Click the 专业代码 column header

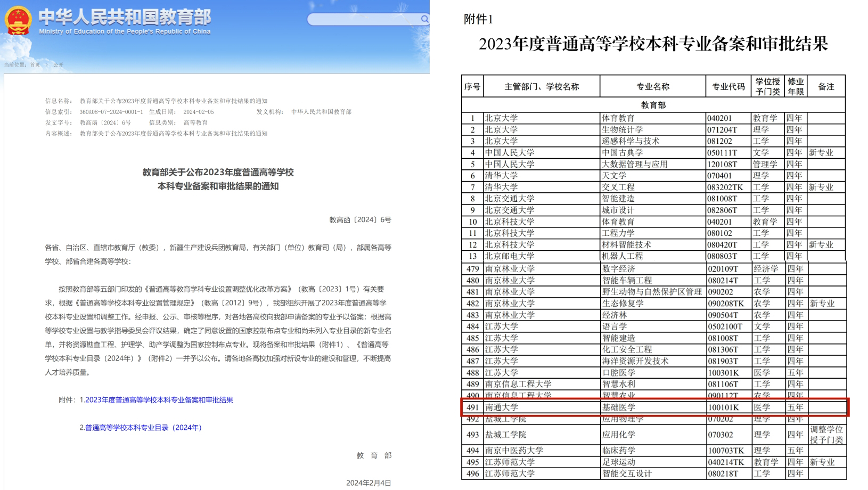point(728,86)
